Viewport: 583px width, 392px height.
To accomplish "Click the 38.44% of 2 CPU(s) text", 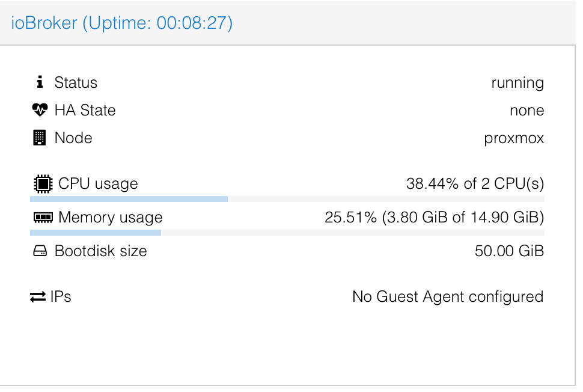I will point(475,184).
